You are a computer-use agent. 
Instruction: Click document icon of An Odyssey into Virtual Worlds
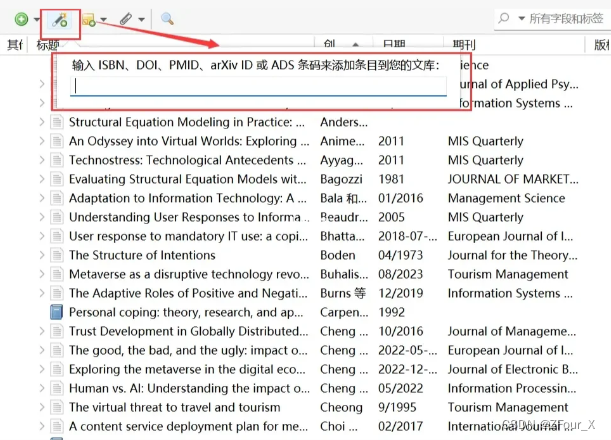tap(57, 141)
